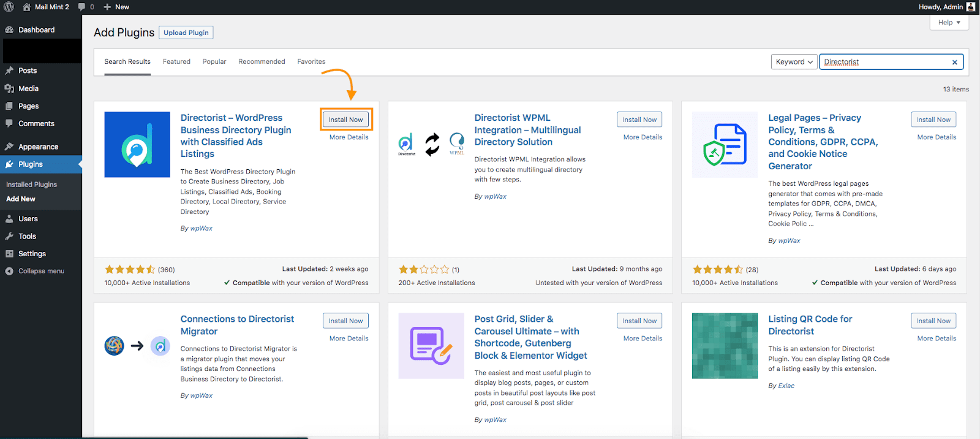The width and height of the screenshot is (980, 439).
Task: Open the Listing QR Code for Directorist title
Action: pyautogui.click(x=810, y=325)
